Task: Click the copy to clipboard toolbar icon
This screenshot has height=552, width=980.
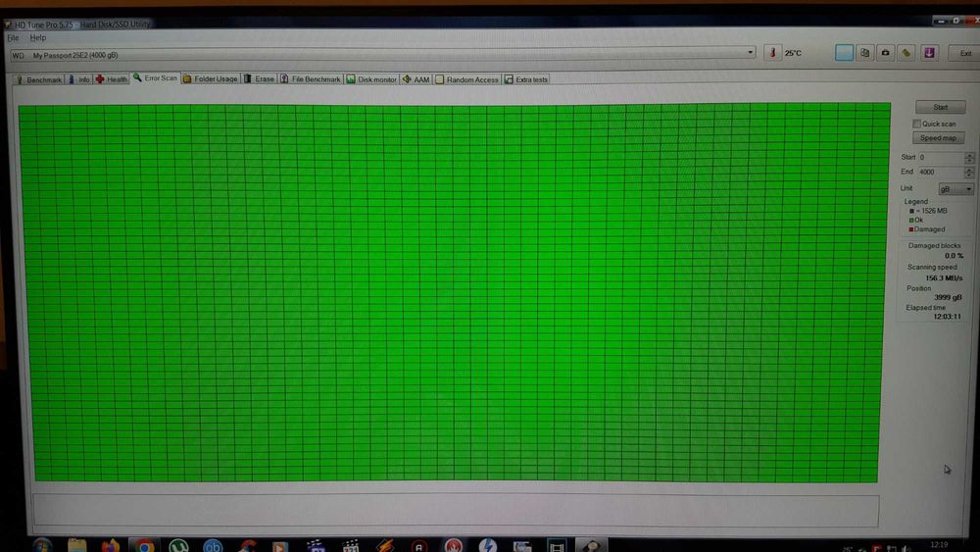Action: click(x=864, y=53)
